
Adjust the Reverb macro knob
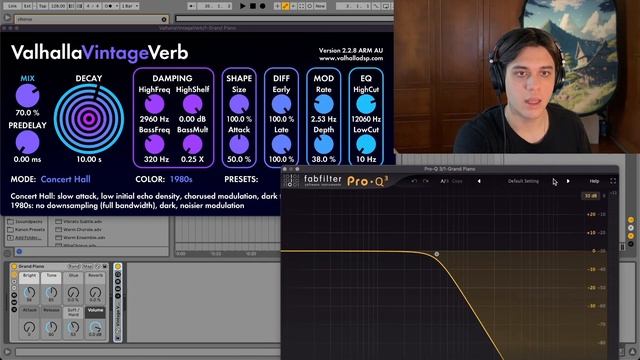(95, 293)
